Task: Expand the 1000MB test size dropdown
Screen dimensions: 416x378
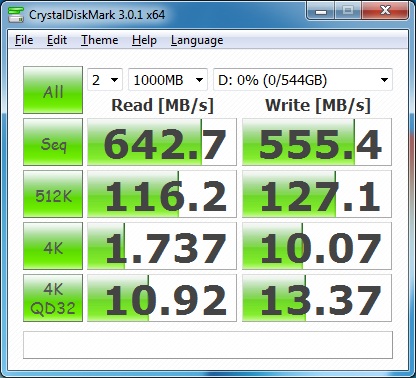Action: tap(168, 80)
